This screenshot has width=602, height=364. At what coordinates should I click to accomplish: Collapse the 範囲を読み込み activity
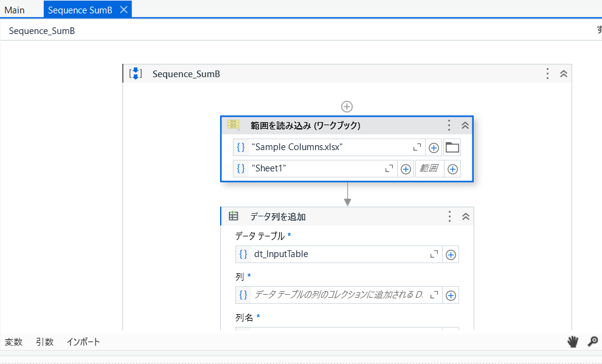(x=465, y=125)
